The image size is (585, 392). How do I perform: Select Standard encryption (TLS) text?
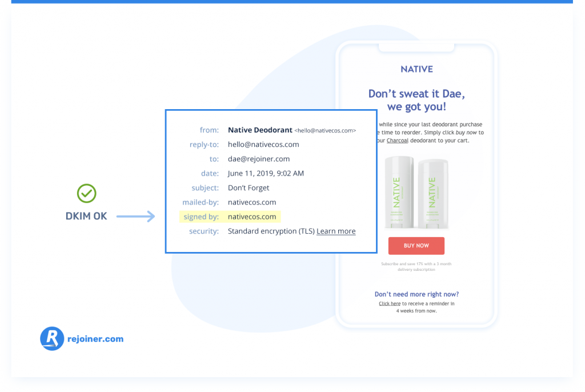271,231
